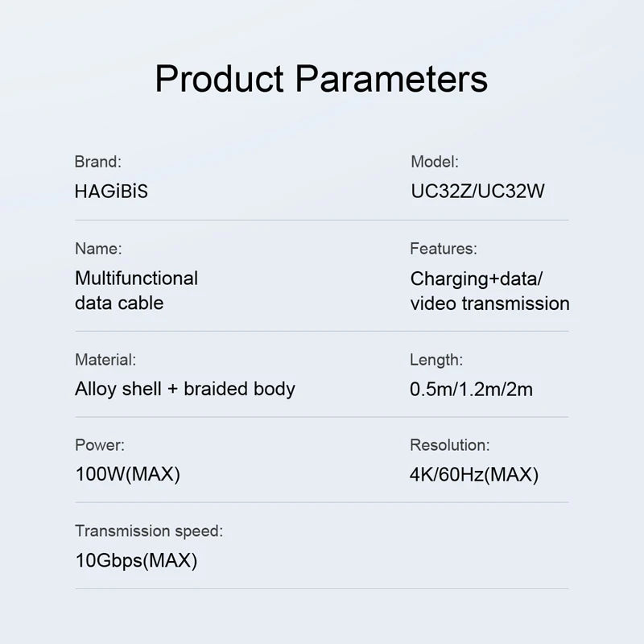Click the Length label

(436, 360)
